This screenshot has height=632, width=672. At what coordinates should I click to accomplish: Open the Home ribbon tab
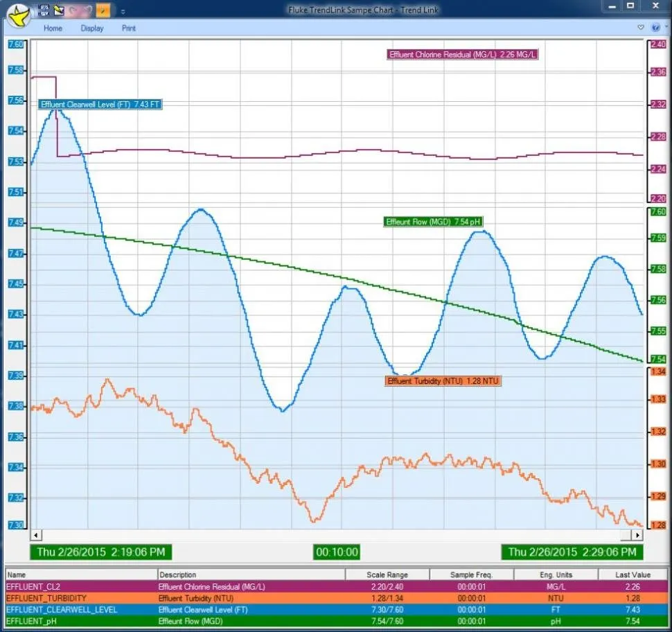(x=53, y=28)
